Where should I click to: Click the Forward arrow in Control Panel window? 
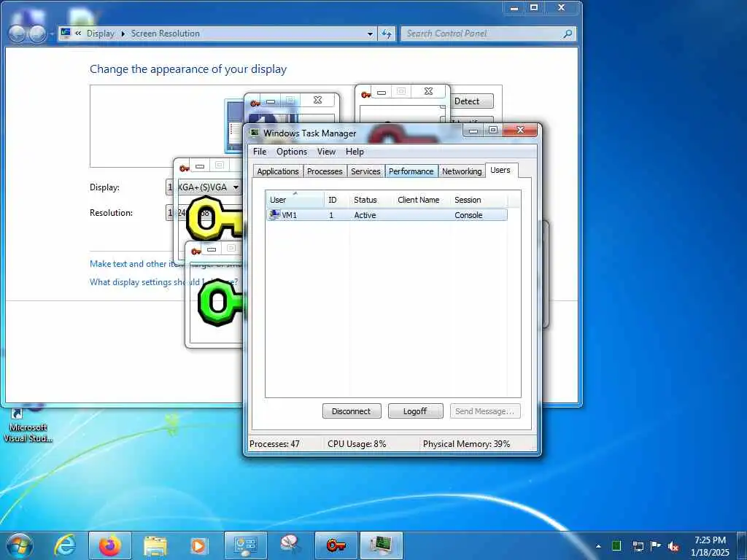tap(38, 34)
